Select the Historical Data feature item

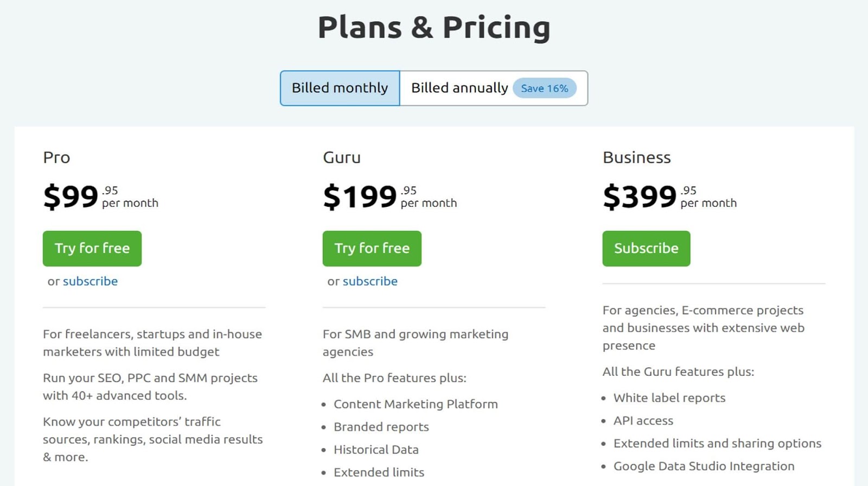tap(376, 450)
